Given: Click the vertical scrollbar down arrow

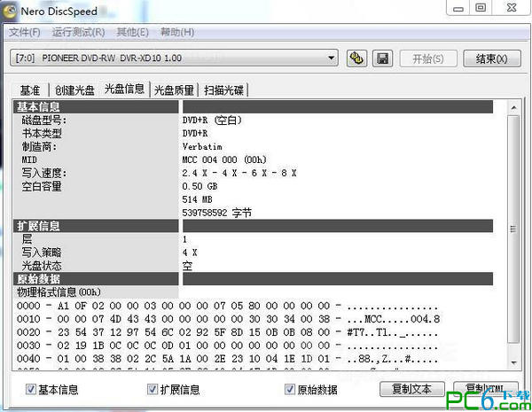Looking at the screenshot, I should 512,361.
